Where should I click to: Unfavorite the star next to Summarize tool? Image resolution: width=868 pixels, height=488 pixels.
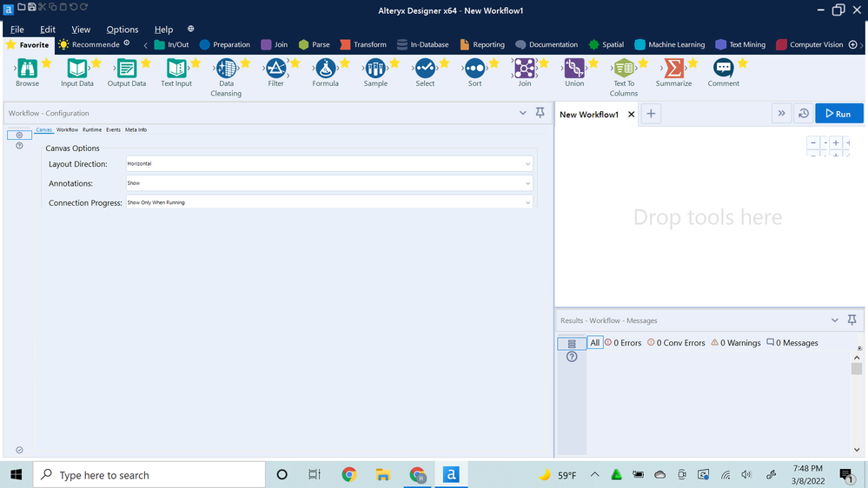(693, 63)
